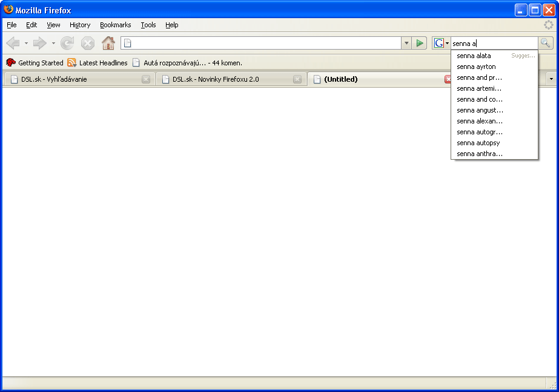Click the Forward navigation arrow
The width and height of the screenshot is (559, 392).
[39, 43]
